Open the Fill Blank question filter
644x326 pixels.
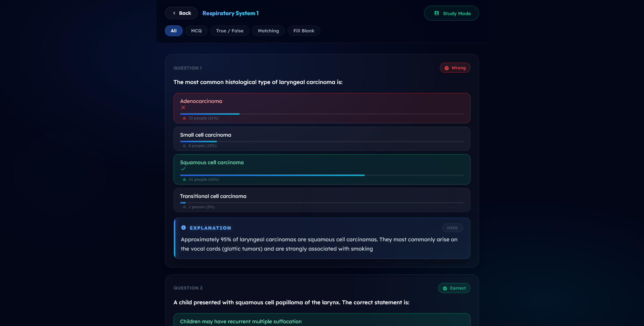click(304, 31)
